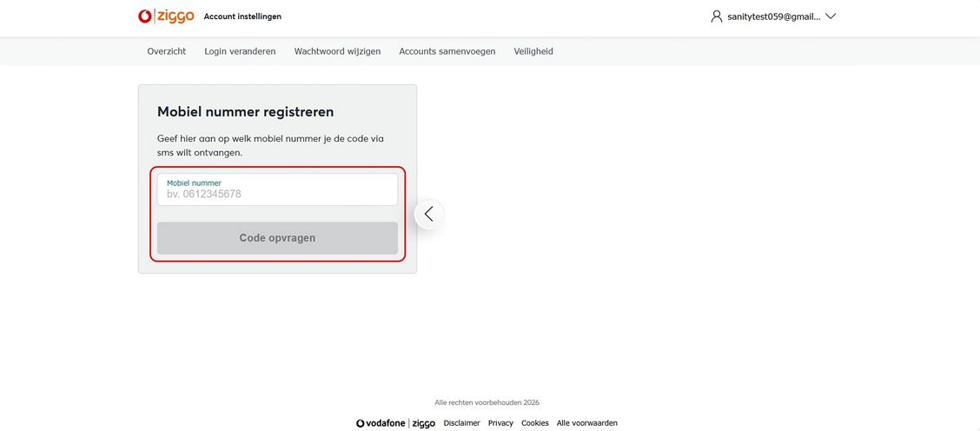Click the user profile icon
Screen dimensions: 980x431
(x=717, y=17)
